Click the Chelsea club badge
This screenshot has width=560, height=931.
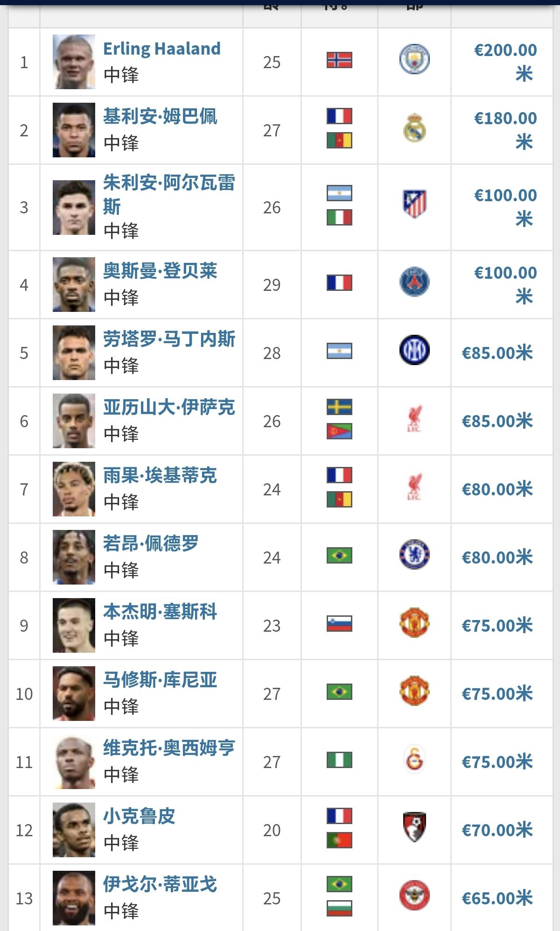point(414,554)
